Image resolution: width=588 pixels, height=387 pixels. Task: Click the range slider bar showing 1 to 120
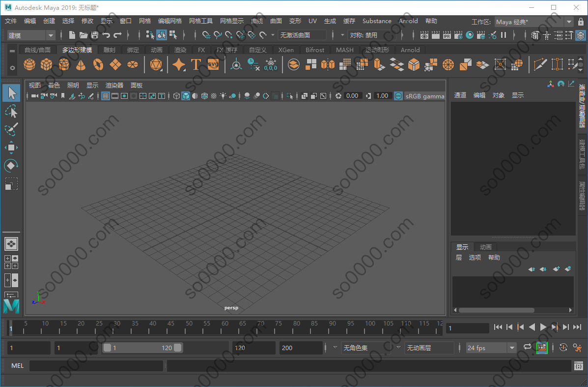(142, 348)
